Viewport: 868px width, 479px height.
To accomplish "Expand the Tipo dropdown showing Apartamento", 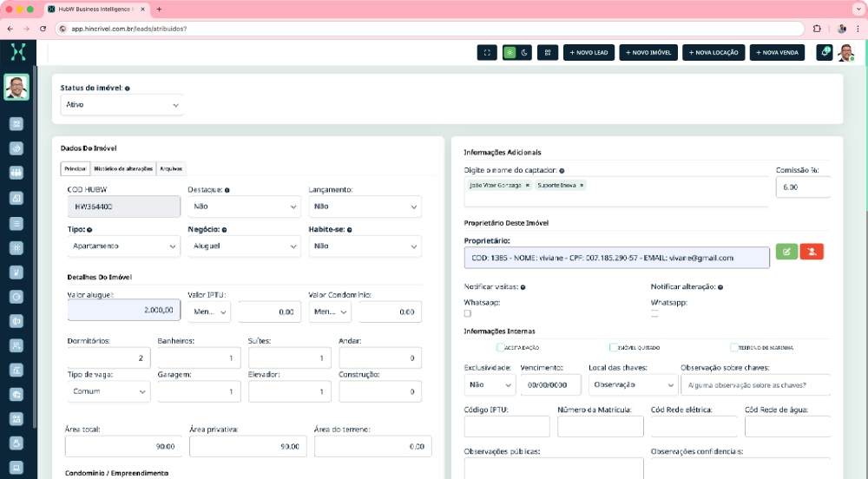I will (x=124, y=246).
